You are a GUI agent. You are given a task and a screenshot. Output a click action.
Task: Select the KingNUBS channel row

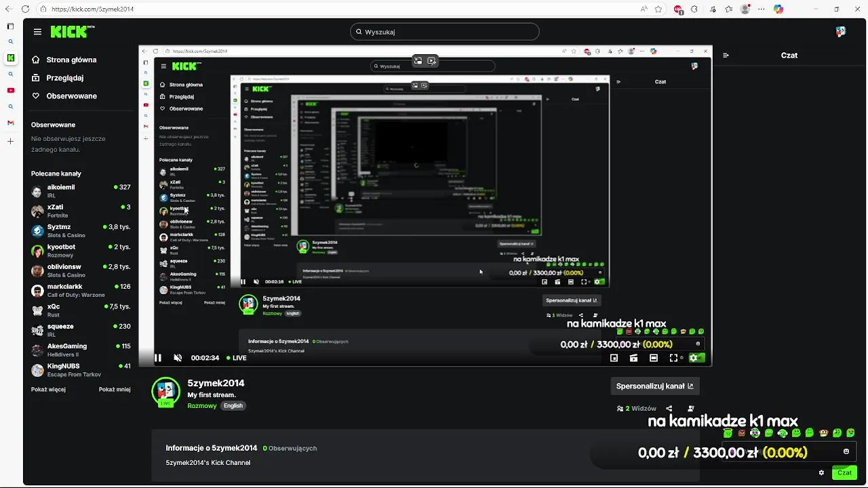[x=81, y=370]
